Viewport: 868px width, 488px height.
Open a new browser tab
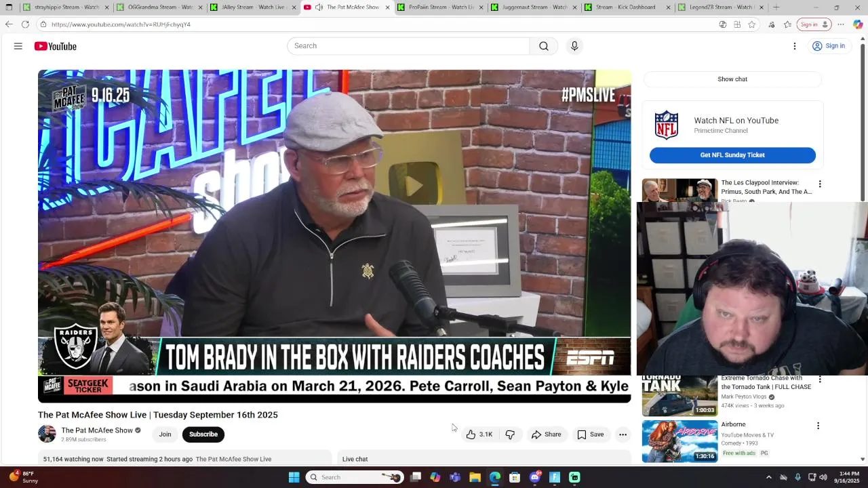click(x=776, y=7)
